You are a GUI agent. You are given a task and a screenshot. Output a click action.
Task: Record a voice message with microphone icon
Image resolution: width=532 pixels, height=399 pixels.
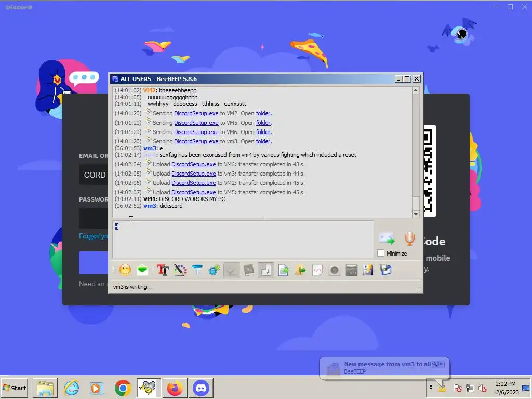pyautogui.click(x=410, y=238)
